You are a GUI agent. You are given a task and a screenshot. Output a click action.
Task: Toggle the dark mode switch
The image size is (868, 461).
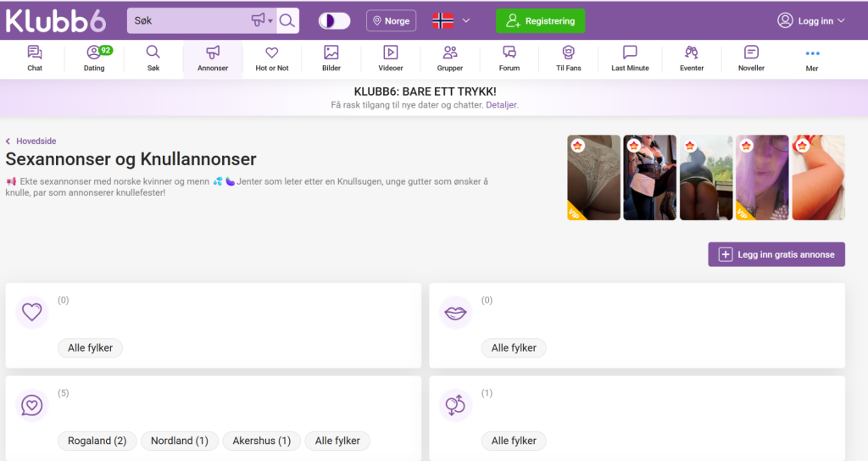334,21
